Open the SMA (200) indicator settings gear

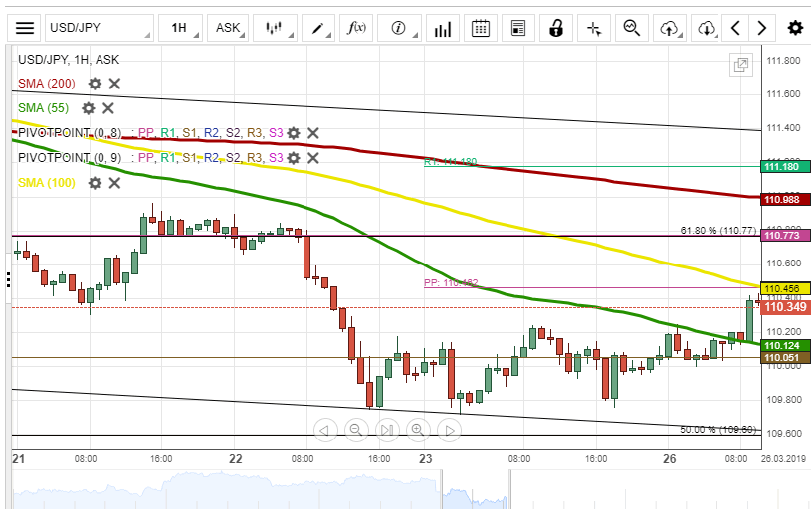click(x=95, y=84)
